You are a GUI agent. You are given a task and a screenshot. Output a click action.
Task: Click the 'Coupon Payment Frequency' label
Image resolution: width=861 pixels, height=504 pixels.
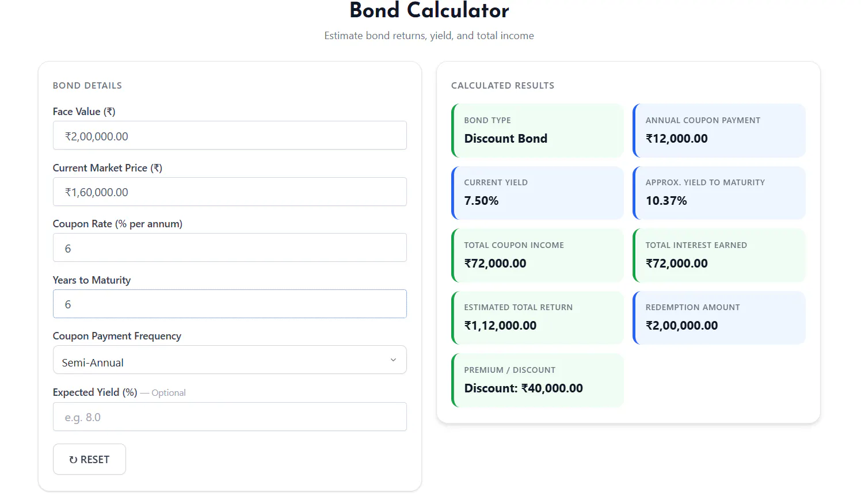[x=117, y=336]
